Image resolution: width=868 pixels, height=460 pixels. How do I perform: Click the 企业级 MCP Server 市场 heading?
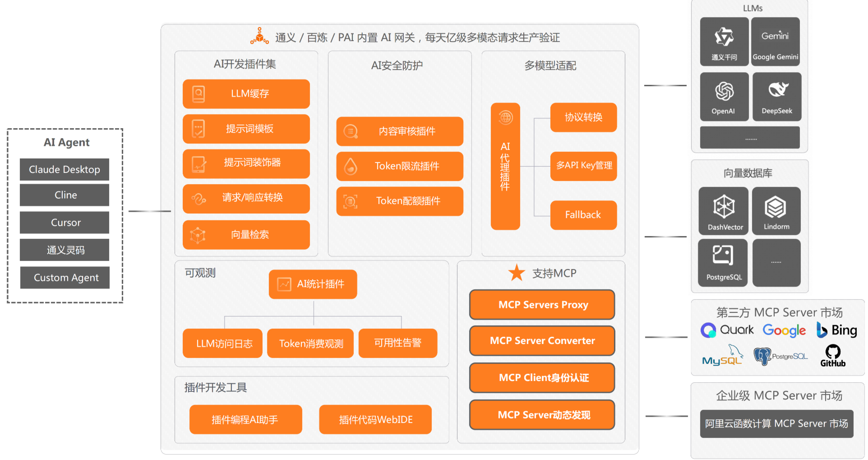point(779,395)
